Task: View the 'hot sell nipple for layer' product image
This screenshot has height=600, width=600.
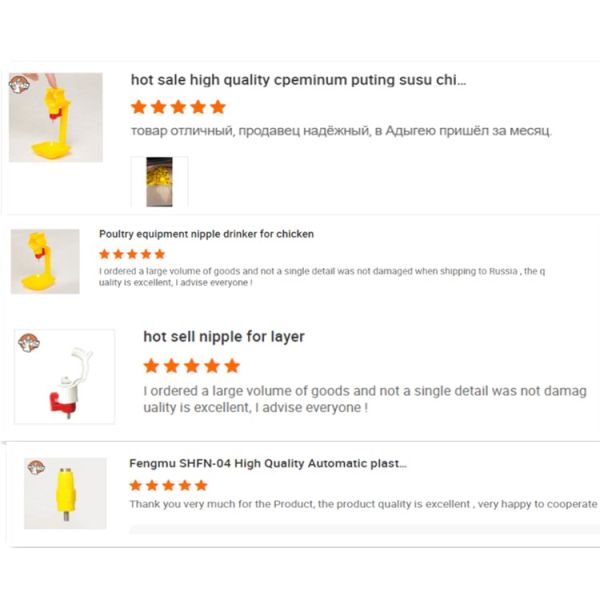Action: pyautogui.click(x=64, y=377)
